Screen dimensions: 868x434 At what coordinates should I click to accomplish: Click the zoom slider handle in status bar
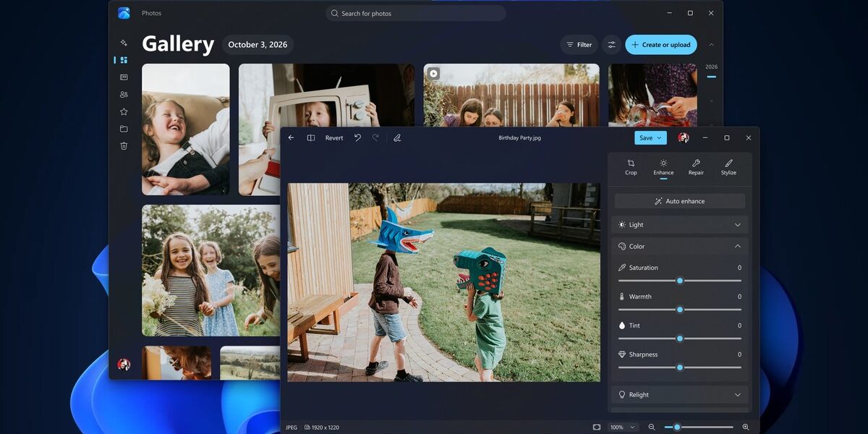pyautogui.click(x=677, y=427)
